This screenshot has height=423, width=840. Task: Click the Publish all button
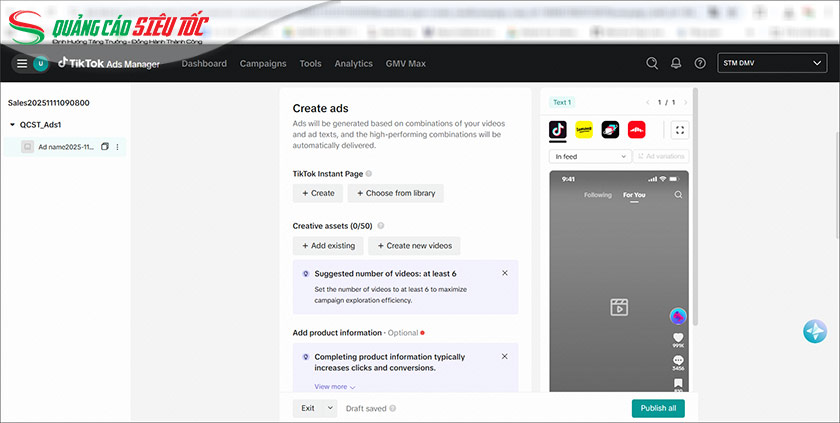click(658, 408)
